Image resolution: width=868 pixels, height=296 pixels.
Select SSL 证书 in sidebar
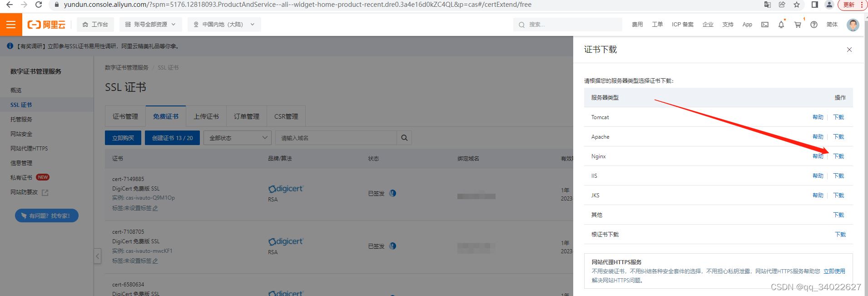(x=21, y=105)
